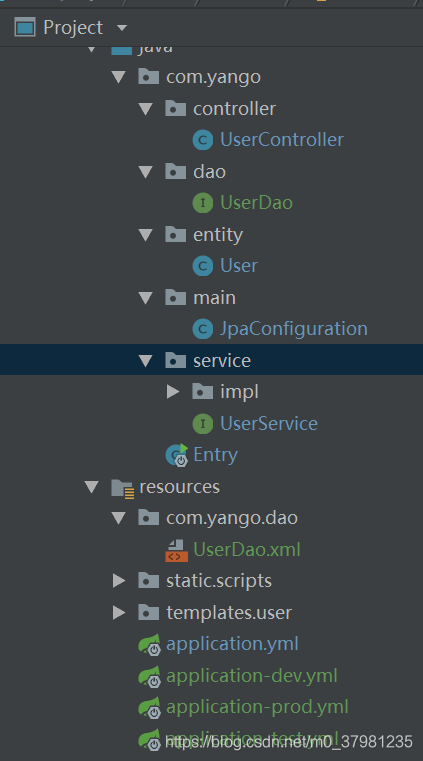Viewport: 423px width, 761px height.
Task: Expand the impl package arrow
Action: coord(173,392)
